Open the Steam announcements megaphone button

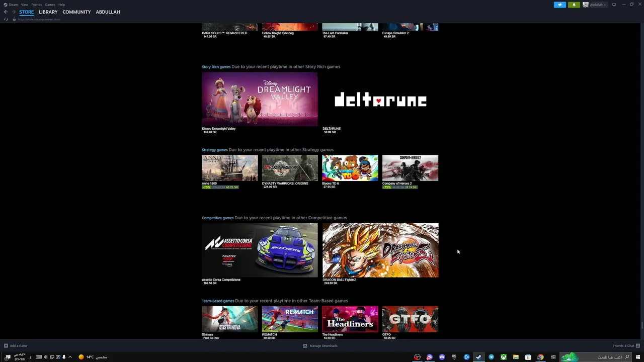560,5
